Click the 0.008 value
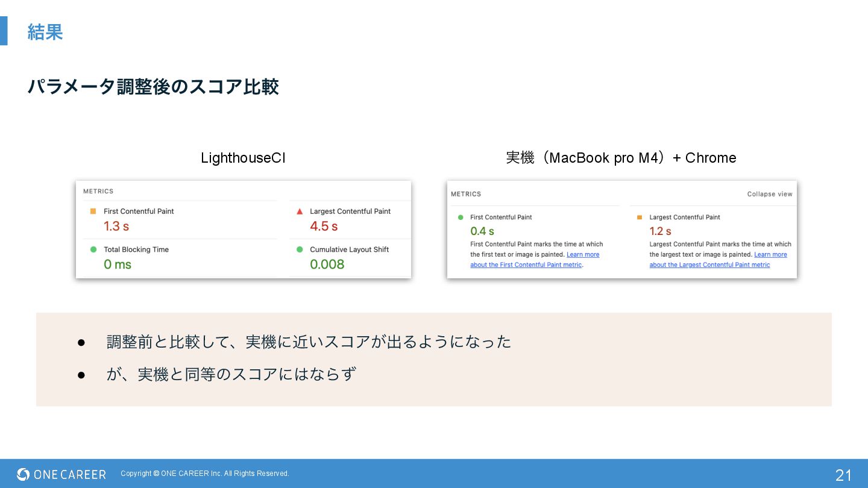Image resolution: width=868 pixels, height=488 pixels. pyautogui.click(x=327, y=264)
